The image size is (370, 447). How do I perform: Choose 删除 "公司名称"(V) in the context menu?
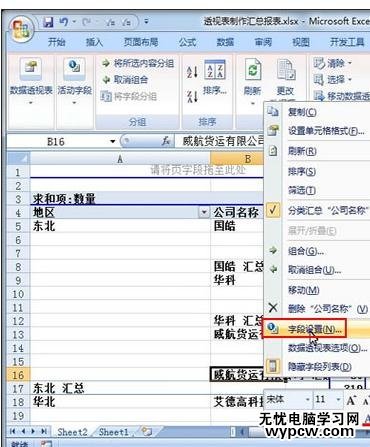[x=317, y=309]
